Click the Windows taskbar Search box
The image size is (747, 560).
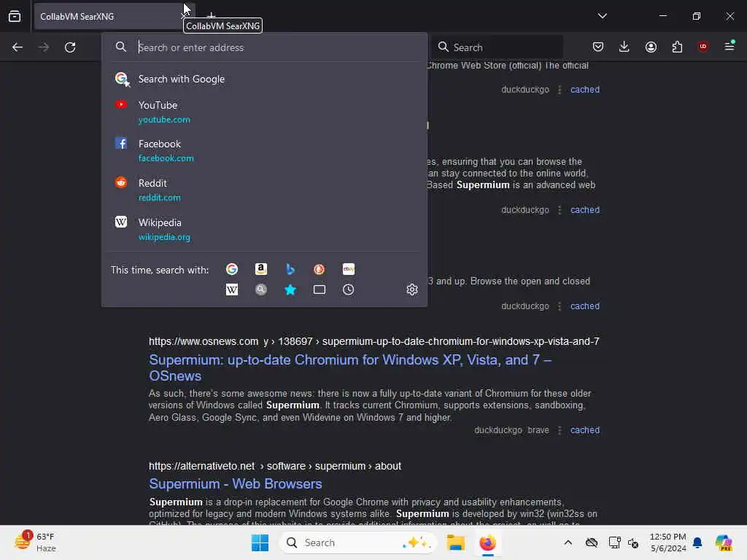358,542
